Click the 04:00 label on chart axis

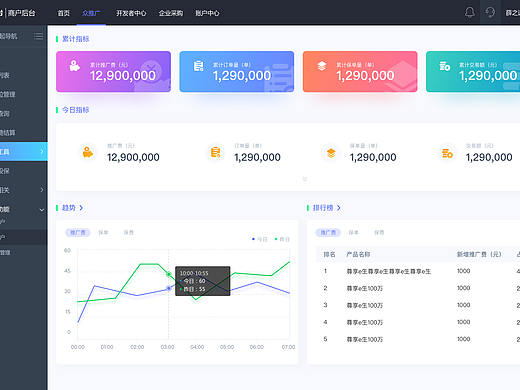click(x=197, y=347)
